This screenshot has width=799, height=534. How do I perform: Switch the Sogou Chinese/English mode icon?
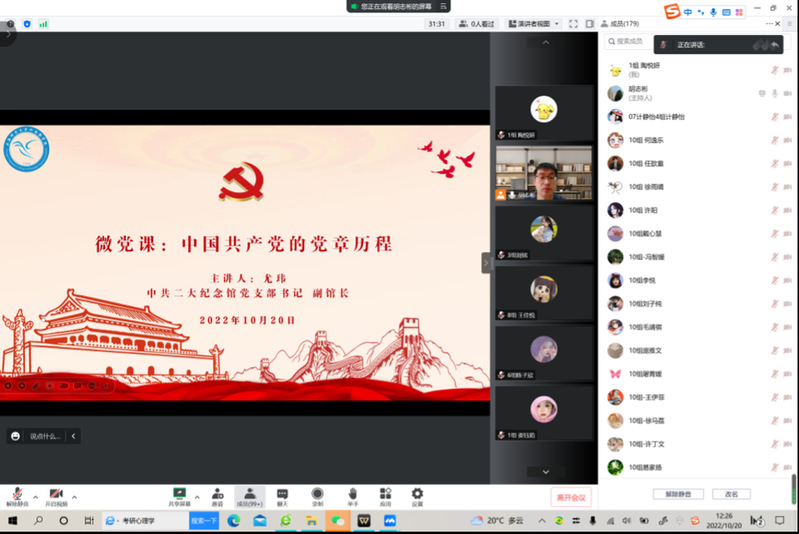688,12
